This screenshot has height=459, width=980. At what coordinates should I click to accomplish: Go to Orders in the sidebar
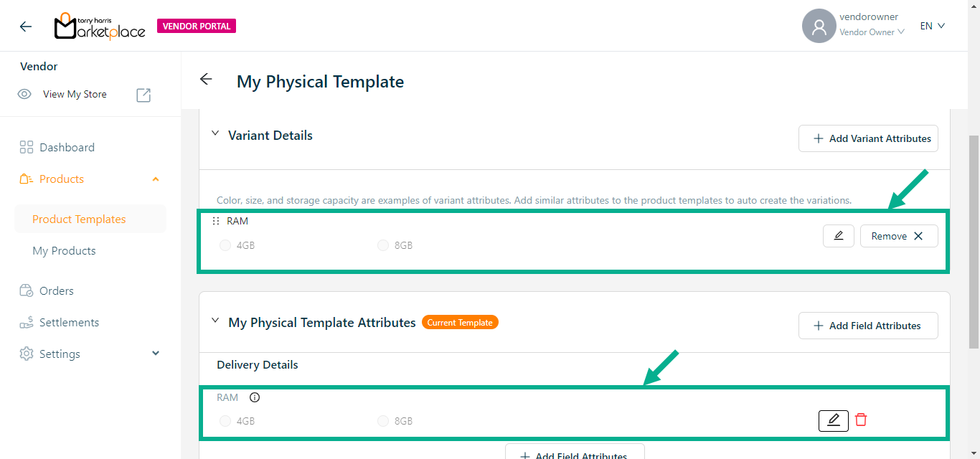pyautogui.click(x=57, y=290)
